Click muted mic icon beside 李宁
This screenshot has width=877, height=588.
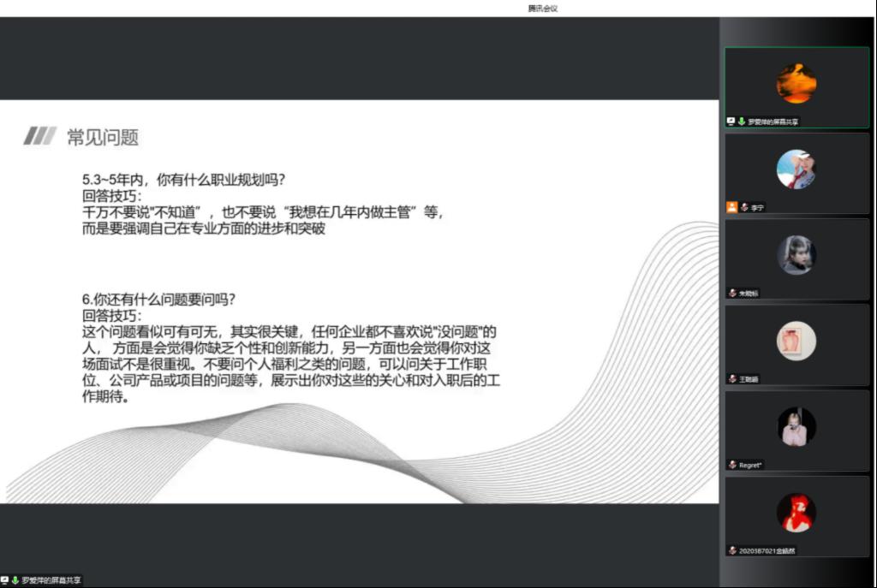tap(744, 207)
